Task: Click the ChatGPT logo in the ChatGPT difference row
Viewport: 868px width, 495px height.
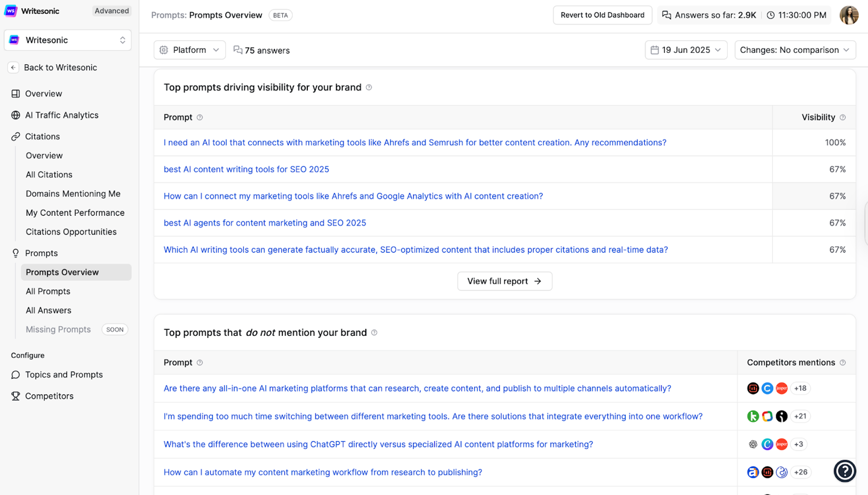Action: click(x=753, y=444)
